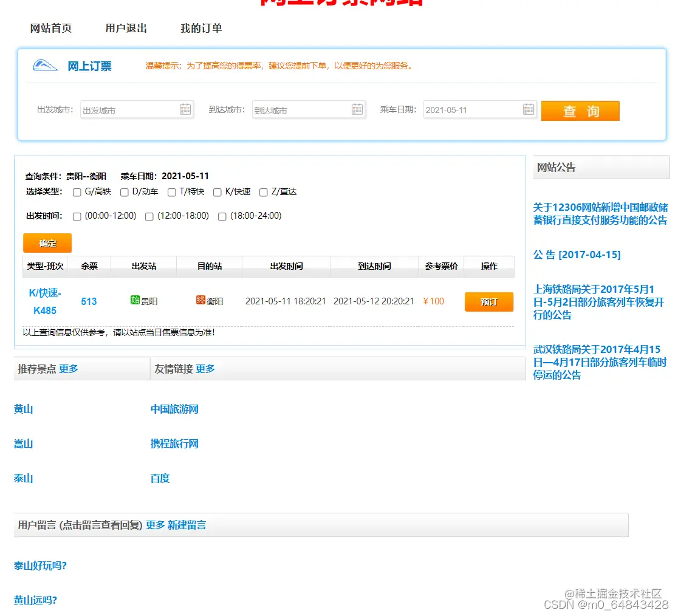This screenshot has height=616, width=678.
Task: Click 新建留言 to create a message
Action: 187,525
